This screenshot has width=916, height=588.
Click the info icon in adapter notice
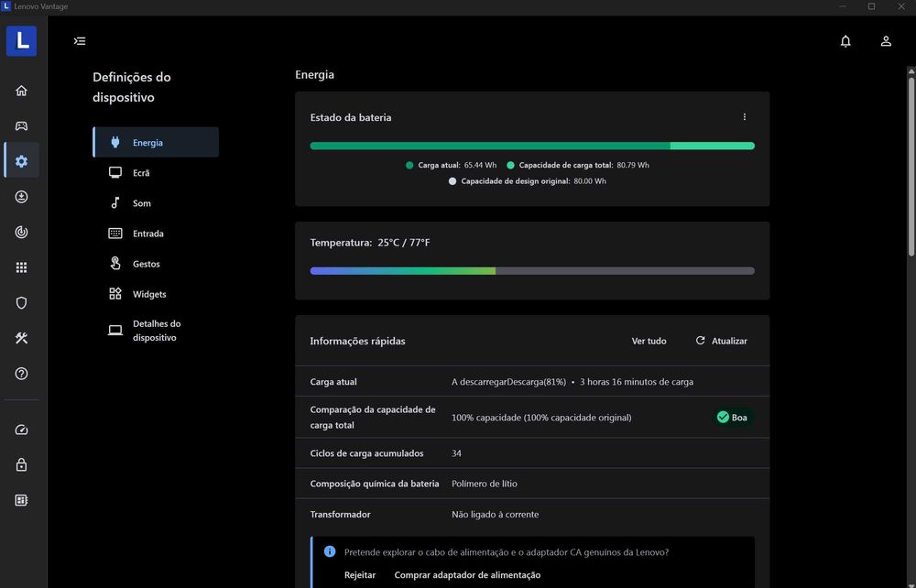coord(330,551)
